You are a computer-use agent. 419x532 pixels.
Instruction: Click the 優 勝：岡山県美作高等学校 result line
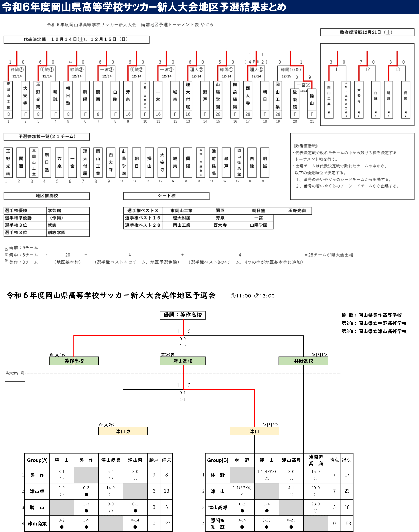click(372, 315)
